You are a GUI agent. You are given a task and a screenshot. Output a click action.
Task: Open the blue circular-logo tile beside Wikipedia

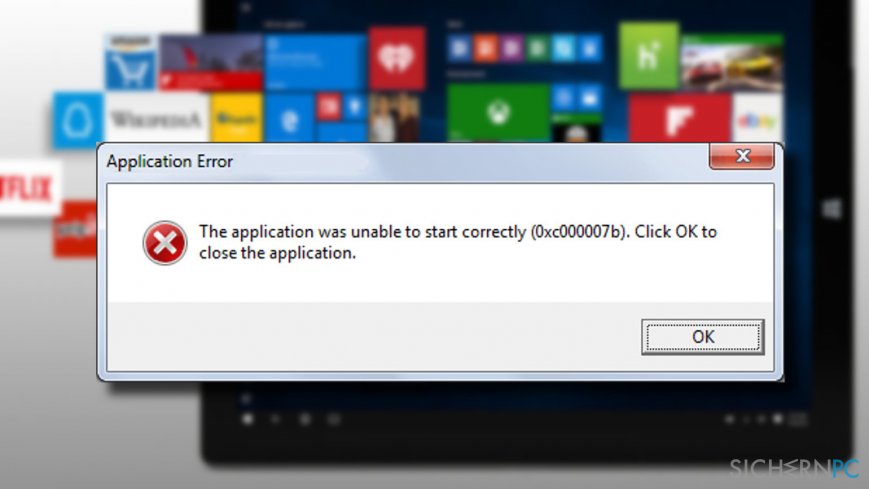click(78, 120)
